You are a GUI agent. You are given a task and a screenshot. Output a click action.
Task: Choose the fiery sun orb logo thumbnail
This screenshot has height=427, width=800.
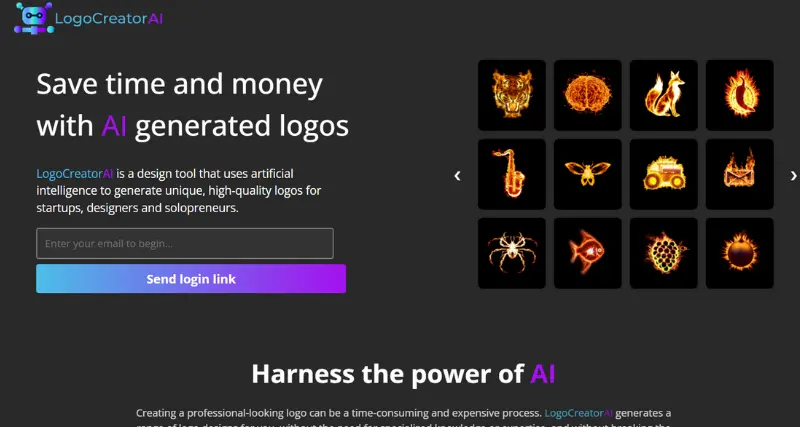pyautogui.click(x=740, y=253)
